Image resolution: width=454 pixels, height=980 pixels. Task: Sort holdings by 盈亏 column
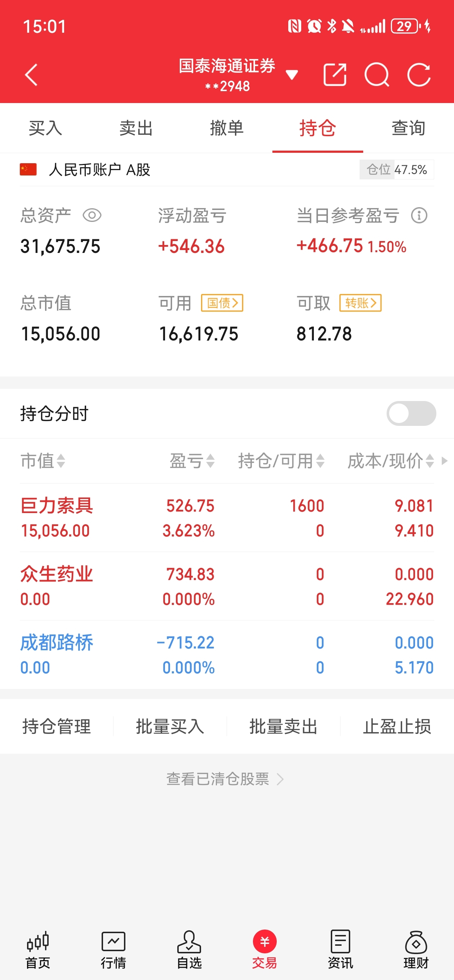pyautogui.click(x=192, y=461)
